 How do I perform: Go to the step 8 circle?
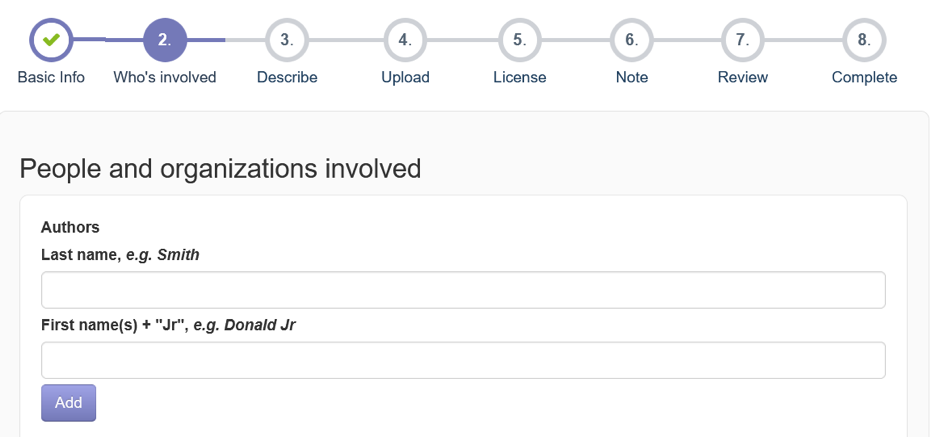(x=864, y=40)
